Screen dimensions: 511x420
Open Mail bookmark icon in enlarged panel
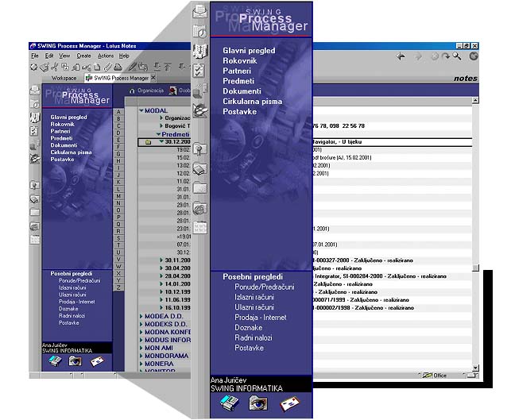(199, 11)
